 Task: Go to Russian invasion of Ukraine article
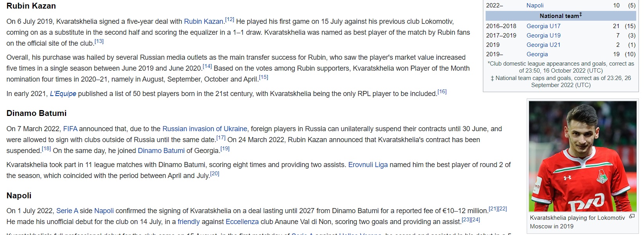coord(205,129)
